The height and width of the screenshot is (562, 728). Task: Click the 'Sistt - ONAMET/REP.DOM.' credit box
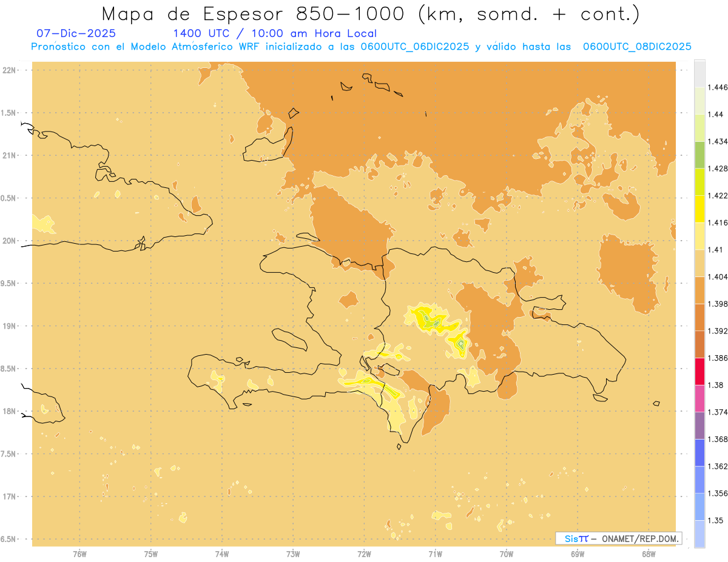coord(618,538)
